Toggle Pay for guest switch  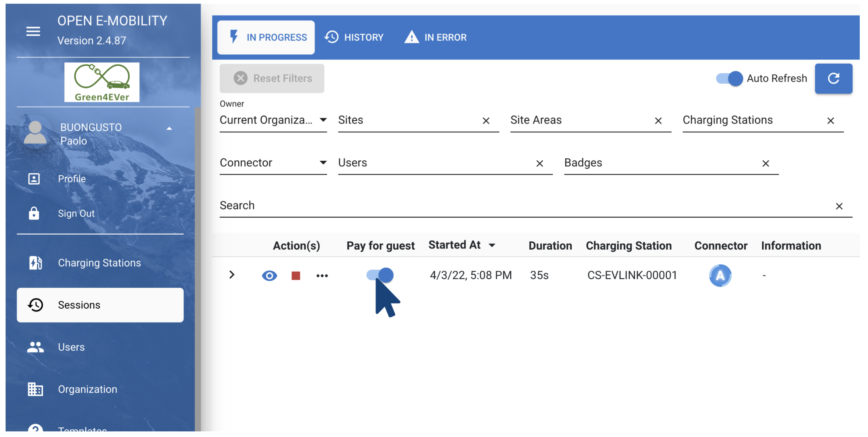tap(380, 275)
